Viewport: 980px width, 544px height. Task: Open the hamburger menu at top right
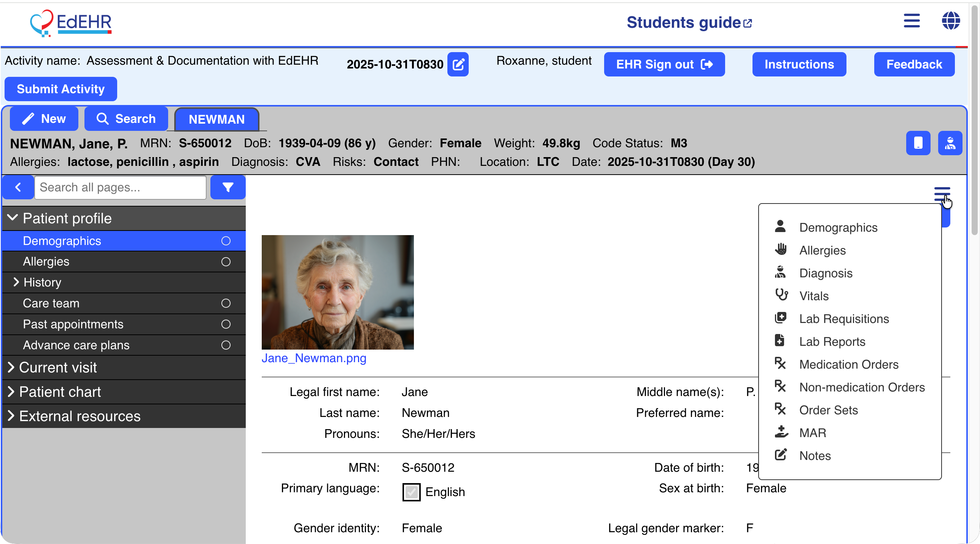pyautogui.click(x=912, y=21)
